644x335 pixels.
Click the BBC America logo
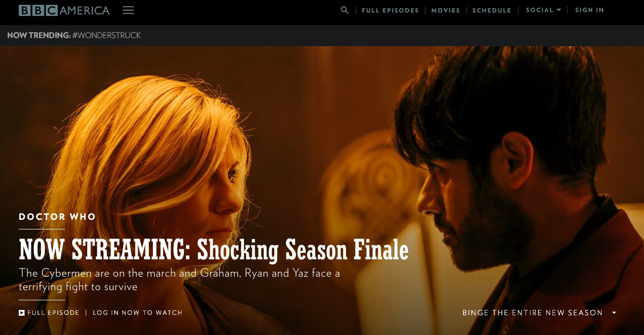[64, 10]
